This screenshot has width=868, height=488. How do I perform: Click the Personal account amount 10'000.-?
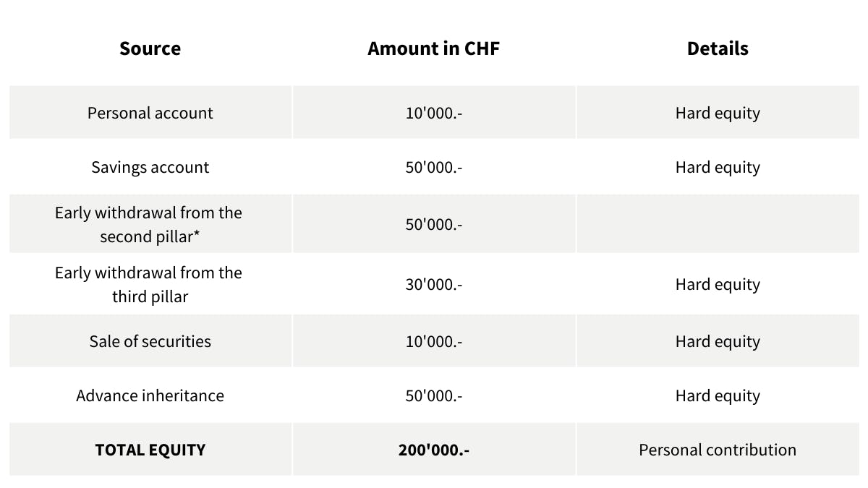click(433, 113)
